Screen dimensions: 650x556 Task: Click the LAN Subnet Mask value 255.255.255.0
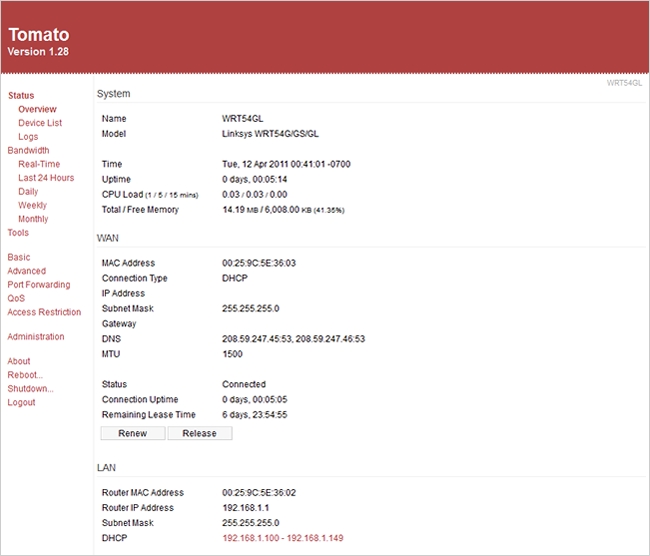tap(251, 522)
